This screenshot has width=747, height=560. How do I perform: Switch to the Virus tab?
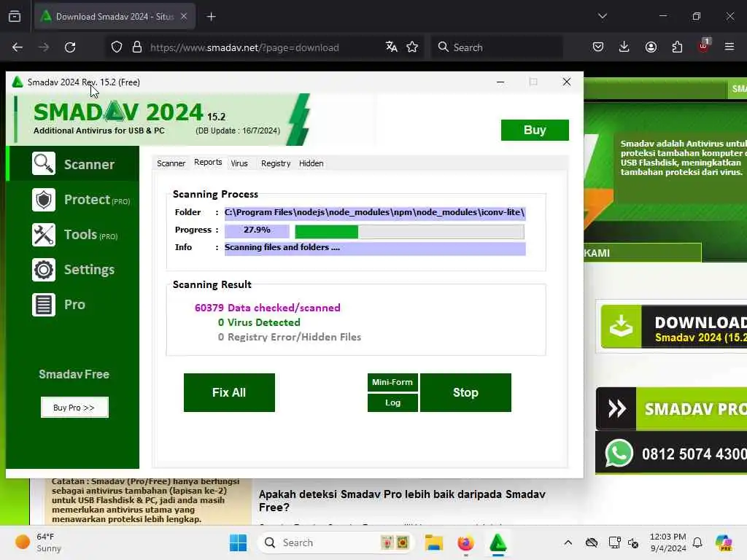click(x=239, y=163)
